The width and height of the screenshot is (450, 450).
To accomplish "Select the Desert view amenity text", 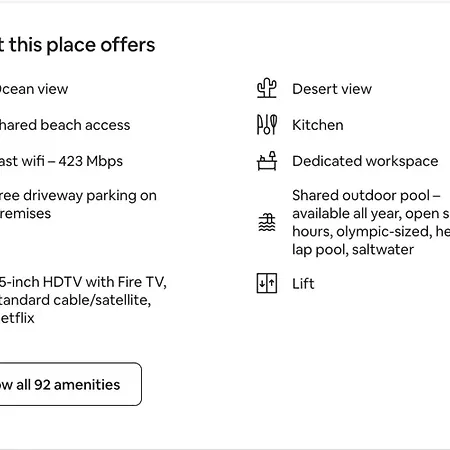I will point(332,89).
